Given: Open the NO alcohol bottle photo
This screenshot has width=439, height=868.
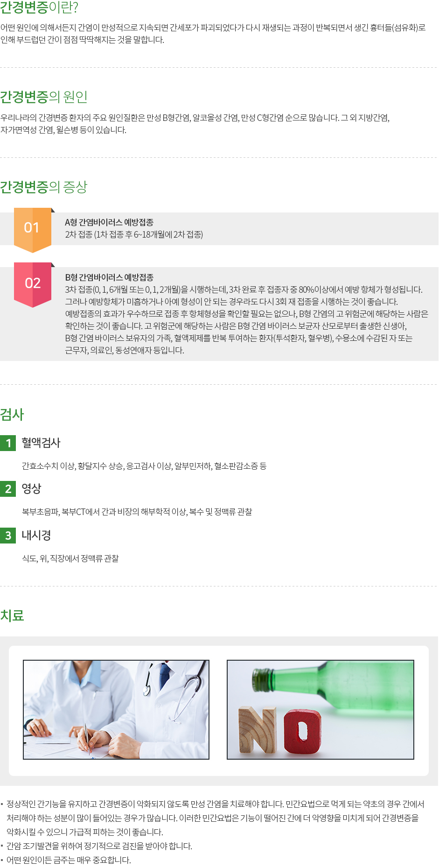Looking at the screenshot, I should click(320, 709).
